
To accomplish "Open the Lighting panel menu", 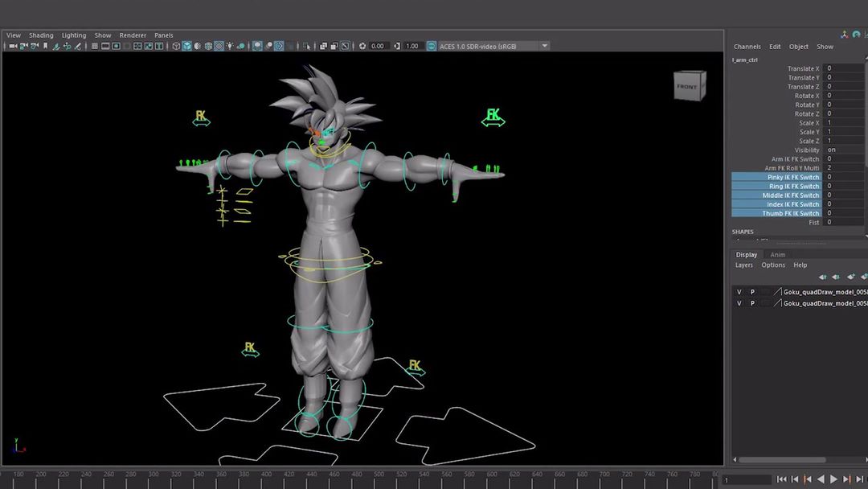I will (74, 35).
